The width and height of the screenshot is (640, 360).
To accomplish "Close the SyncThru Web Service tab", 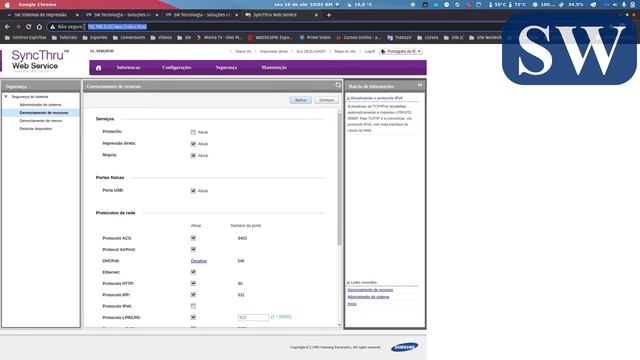I will [x=316, y=15].
